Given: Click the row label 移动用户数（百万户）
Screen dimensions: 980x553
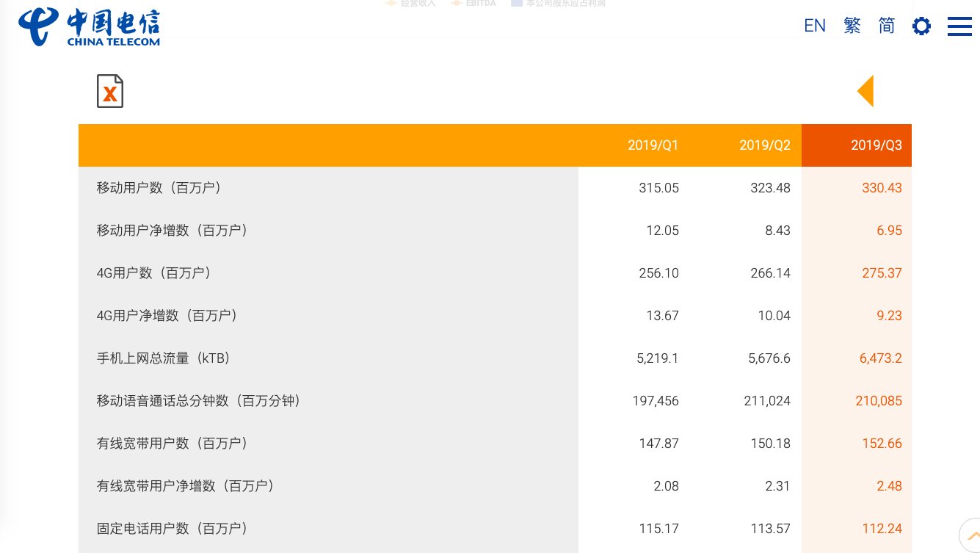Looking at the screenshot, I should [x=159, y=188].
